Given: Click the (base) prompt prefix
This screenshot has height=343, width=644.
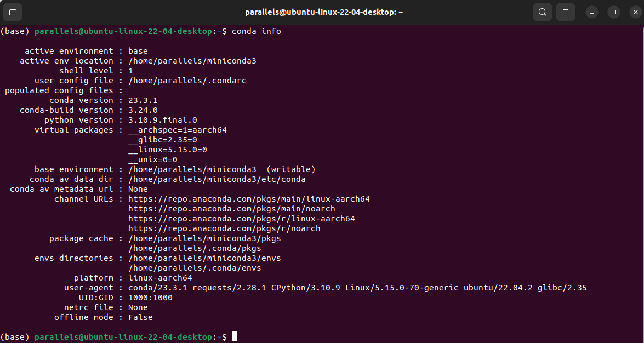Looking at the screenshot, I should tap(15, 31).
